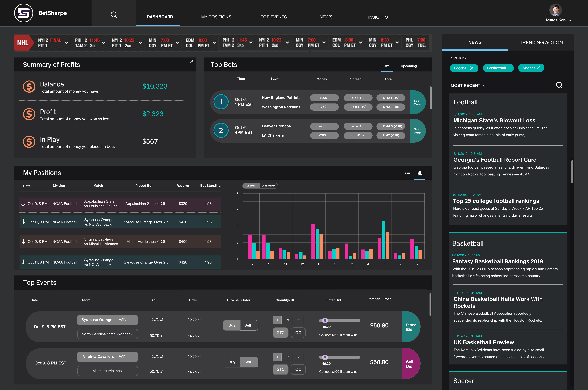The image size is (588, 390).
Task: Open the My Positions nav tab
Action: point(216,17)
